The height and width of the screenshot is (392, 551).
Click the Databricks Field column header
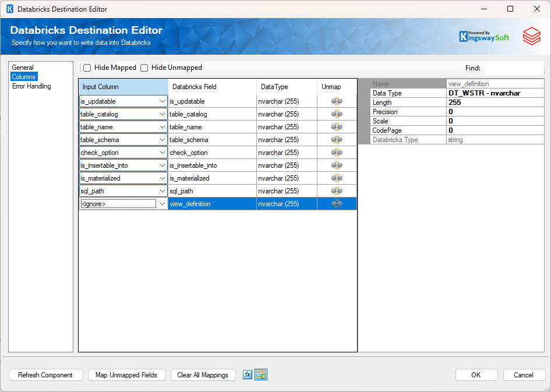pyautogui.click(x=213, y=87)
